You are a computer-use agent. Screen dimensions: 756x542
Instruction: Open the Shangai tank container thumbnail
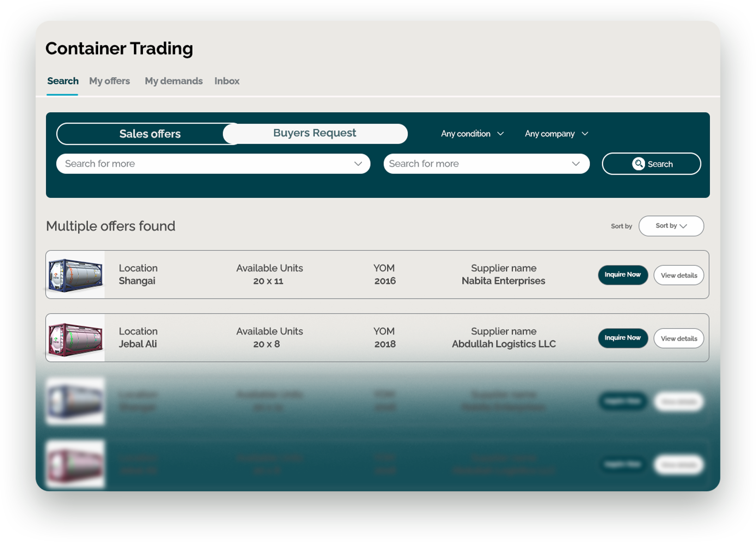tap(76, 275)
